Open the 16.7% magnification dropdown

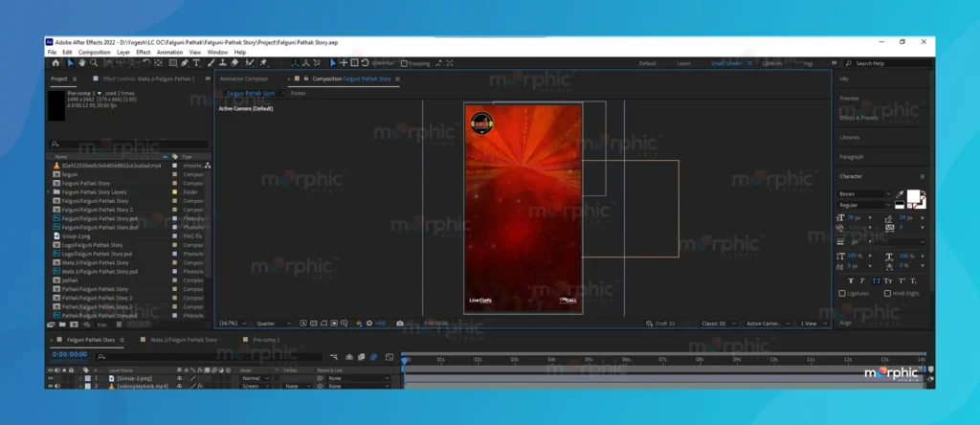pos(233,324)
